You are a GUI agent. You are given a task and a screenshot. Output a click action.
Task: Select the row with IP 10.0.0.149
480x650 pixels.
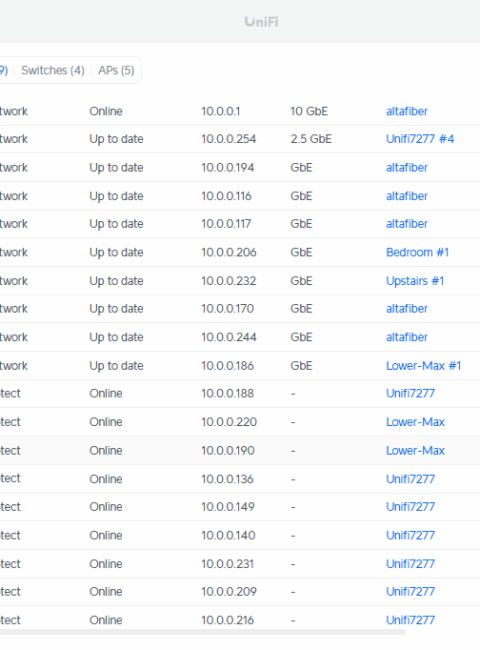pos(240,507)
